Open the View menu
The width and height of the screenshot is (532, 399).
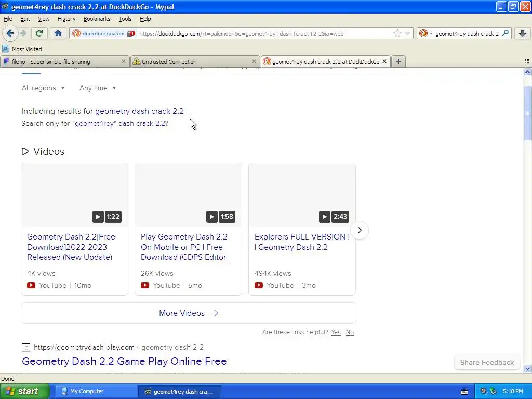coord(44,19)
